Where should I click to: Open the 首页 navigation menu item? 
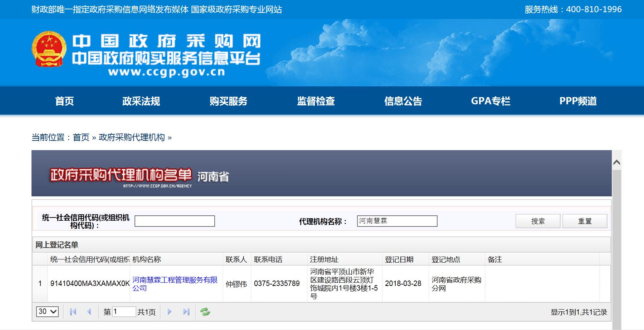64,101
